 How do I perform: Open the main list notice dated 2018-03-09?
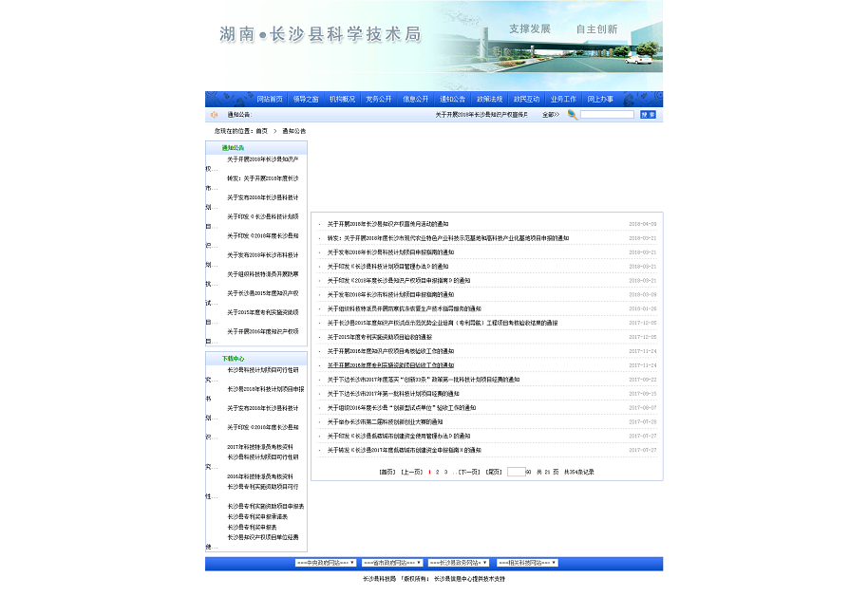pos(390,295)
